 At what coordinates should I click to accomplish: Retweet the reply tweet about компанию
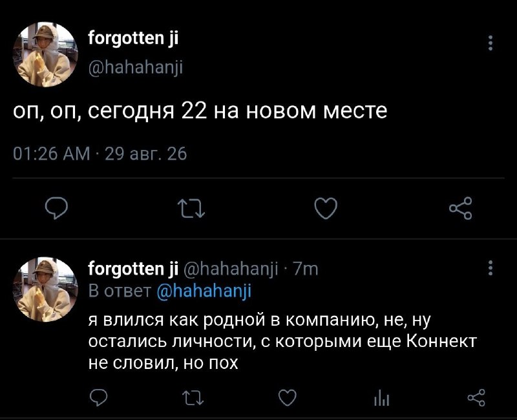coord(193,397)
